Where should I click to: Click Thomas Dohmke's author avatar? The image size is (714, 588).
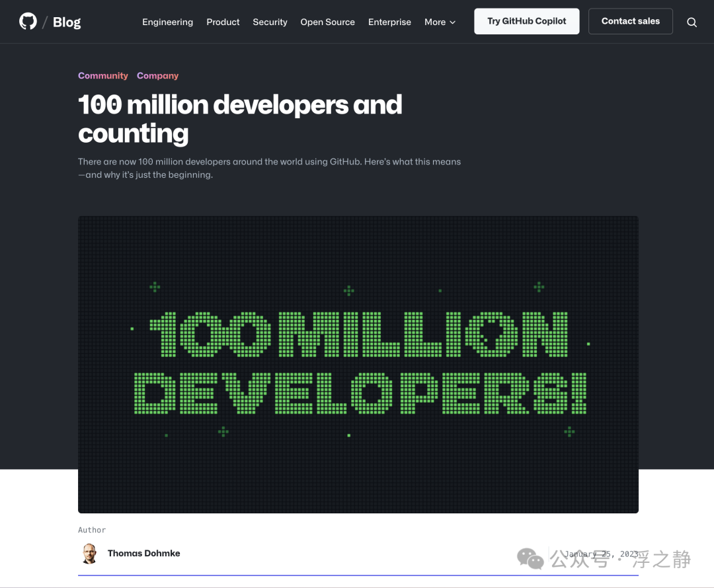tap(90, 554)
